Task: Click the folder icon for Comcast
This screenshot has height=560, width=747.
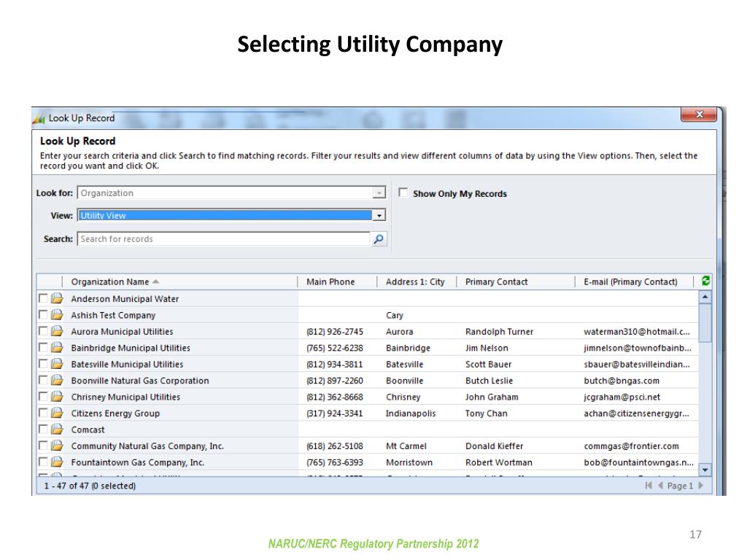Action: pos(57,429)
